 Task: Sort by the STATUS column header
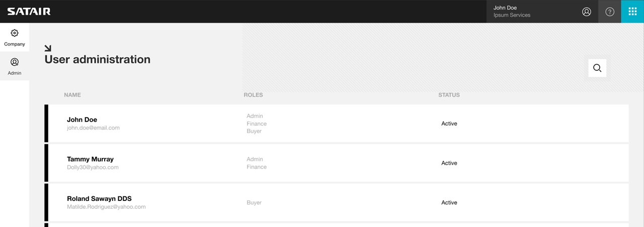pyautogui.click(x=449, y=95)
